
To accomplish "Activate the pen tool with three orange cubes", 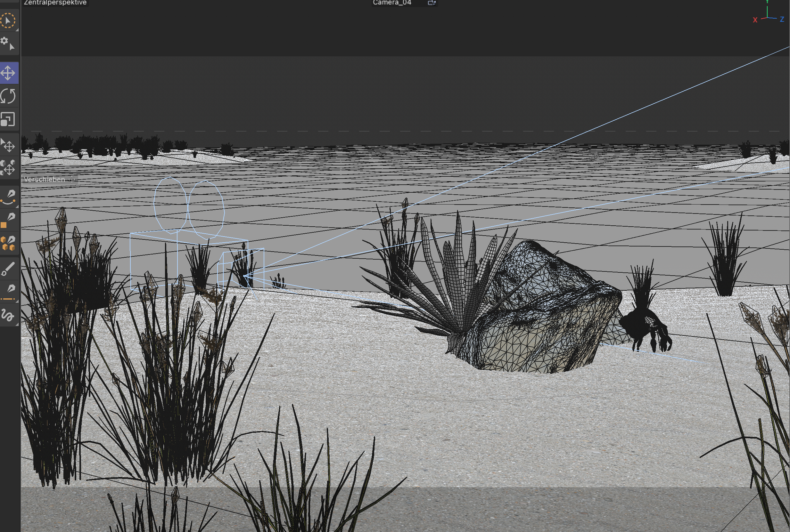I will tap(8, 243).
